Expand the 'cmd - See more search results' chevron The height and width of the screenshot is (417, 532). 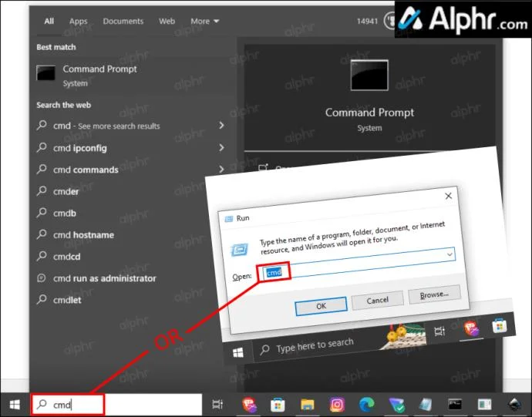click(221, 126)
